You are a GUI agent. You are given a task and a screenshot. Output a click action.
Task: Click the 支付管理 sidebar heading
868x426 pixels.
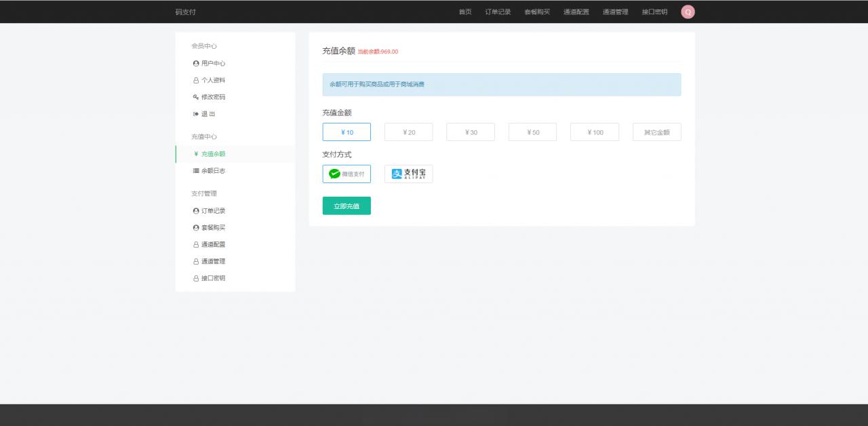(204, 194)
